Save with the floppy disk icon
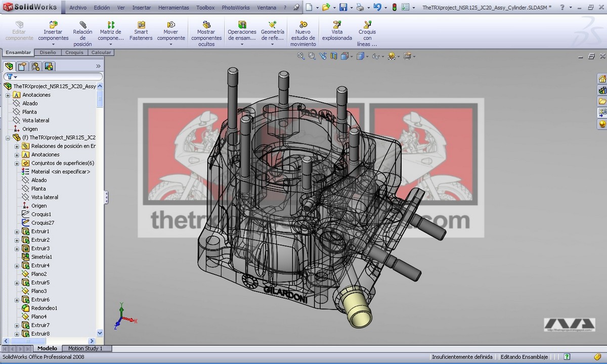Screen dimensions: 607x364 343,8
